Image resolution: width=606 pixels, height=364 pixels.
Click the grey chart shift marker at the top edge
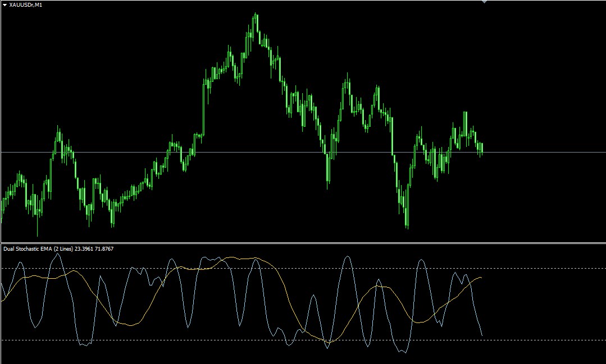(484, 2)
